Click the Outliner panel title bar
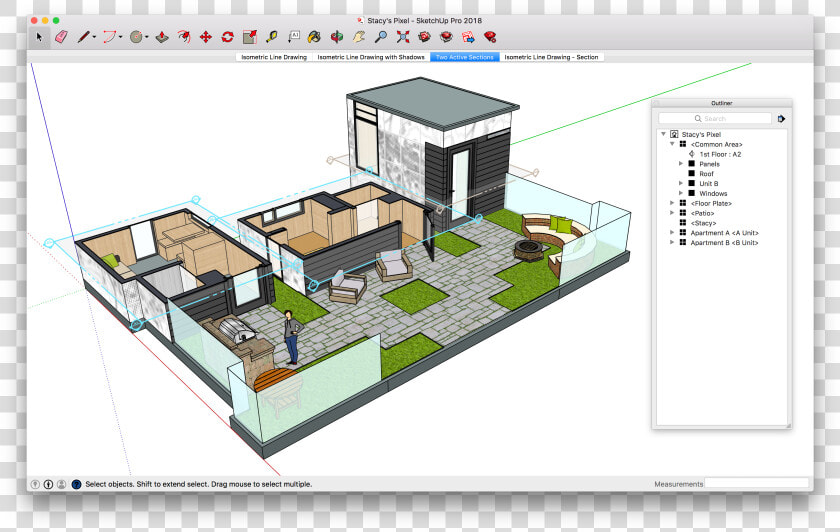Screen dimensions: 840x532 click(x=722, y=103)
